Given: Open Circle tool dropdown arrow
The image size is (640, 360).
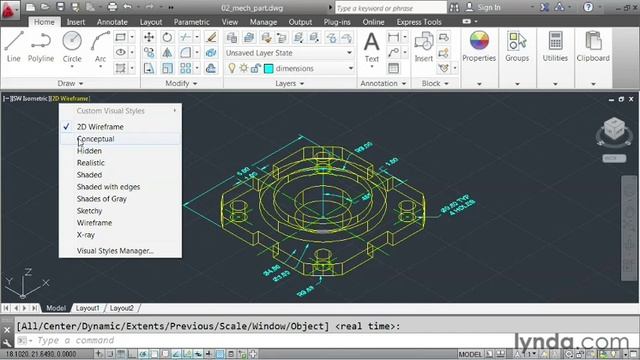Looking at the screenshot, I should tap(72, 67).
